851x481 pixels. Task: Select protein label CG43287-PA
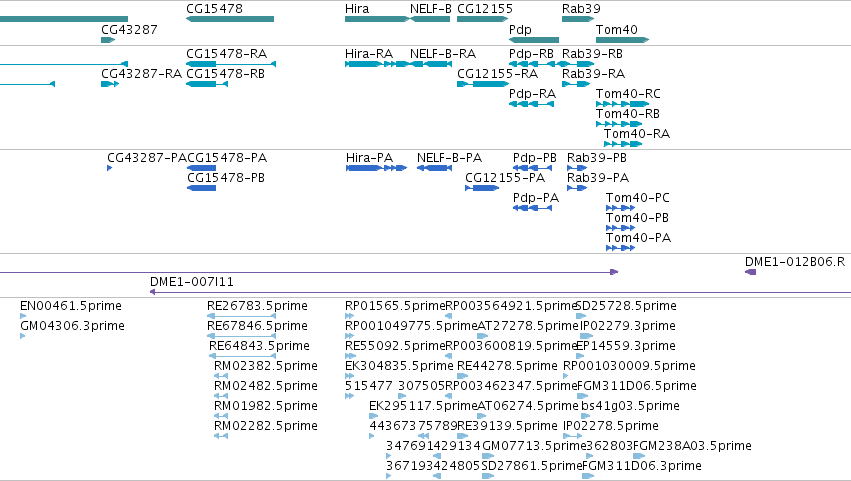(147, 158)
